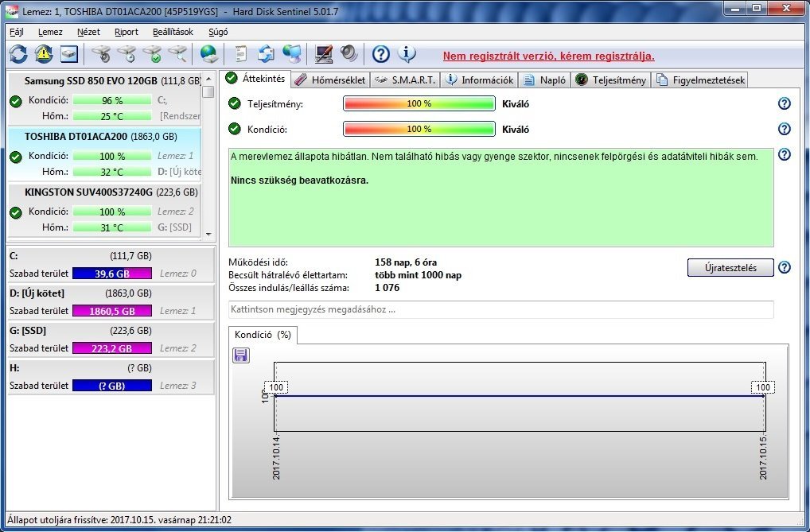Click the hard disk panel toolbar icon

pos(69,54)
